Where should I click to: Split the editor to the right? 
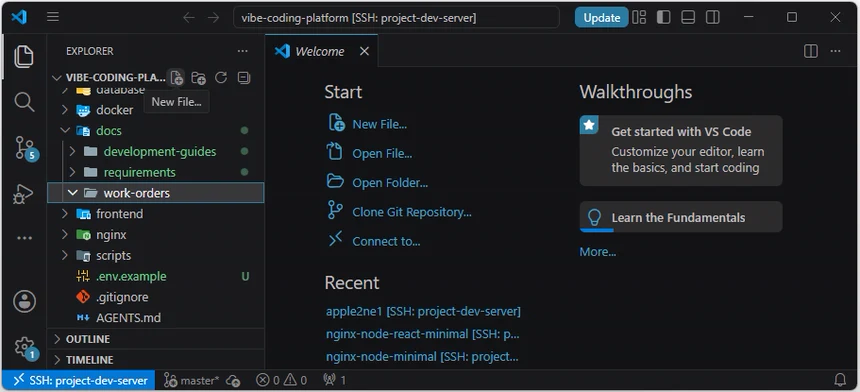(811, 51)
